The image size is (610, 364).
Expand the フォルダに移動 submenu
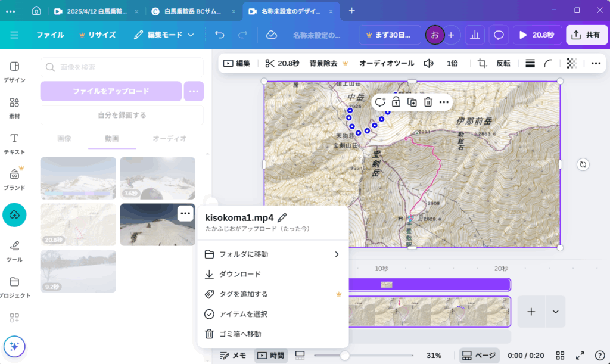click(336, 254)
